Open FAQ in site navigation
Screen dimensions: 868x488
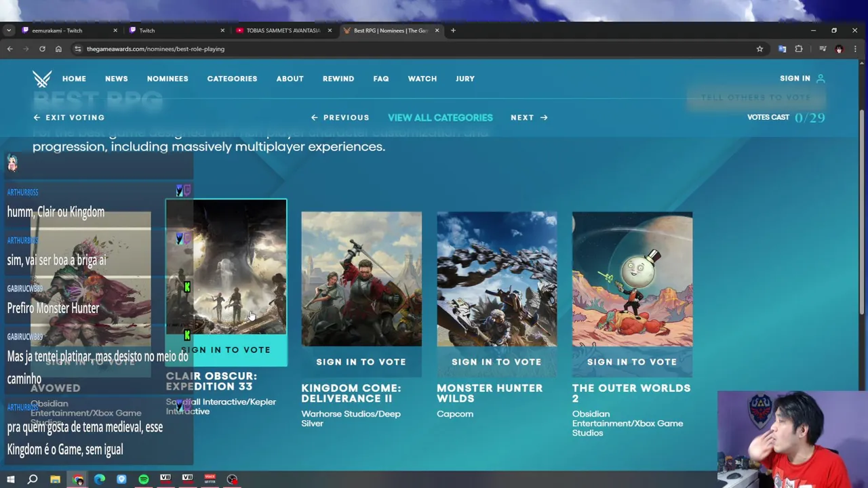(x=380, y=79)
